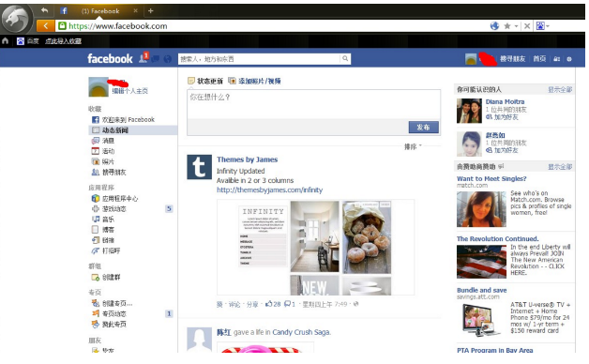Open the Candy Crush Saga link

click(301, 332)
